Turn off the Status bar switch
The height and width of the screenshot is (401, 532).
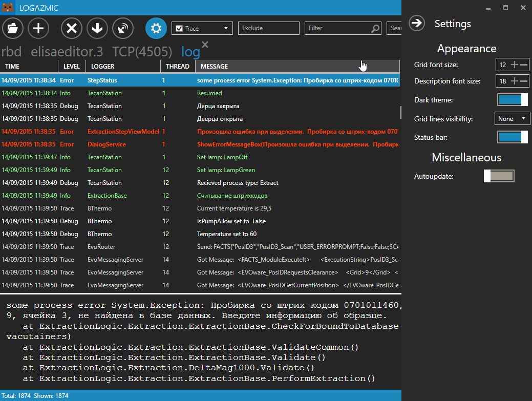tap(513, 137)
